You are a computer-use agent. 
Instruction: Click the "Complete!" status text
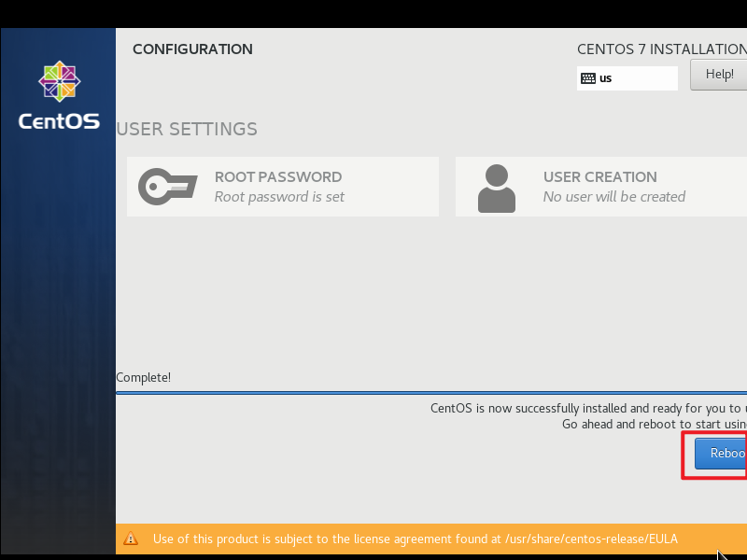[x=144, y=378]
